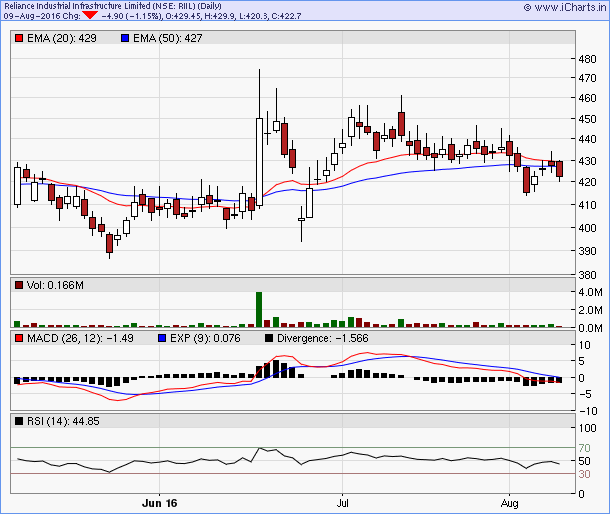Click the black RSI (14) legend swatch
Viewport: 610px width, 514px height.
19,421
